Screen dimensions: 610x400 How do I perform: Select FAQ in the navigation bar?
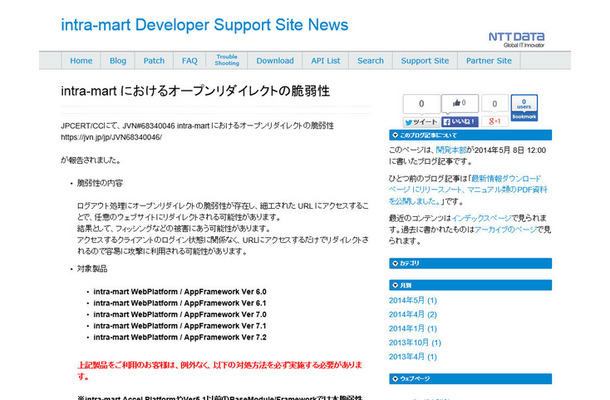point(189,61)
